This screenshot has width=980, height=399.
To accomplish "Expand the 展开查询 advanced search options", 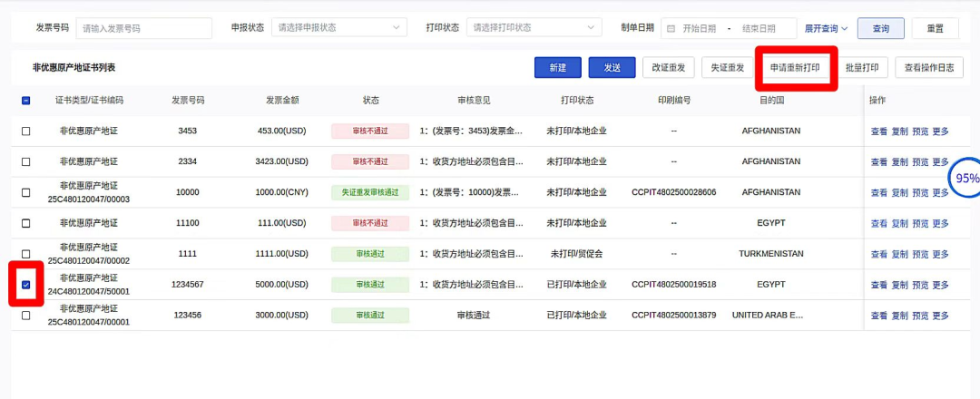I will click(826, 28).
